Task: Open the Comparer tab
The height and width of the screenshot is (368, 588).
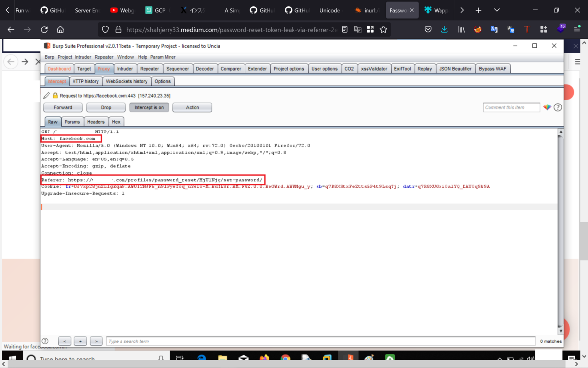Action: tap(231, 69)
